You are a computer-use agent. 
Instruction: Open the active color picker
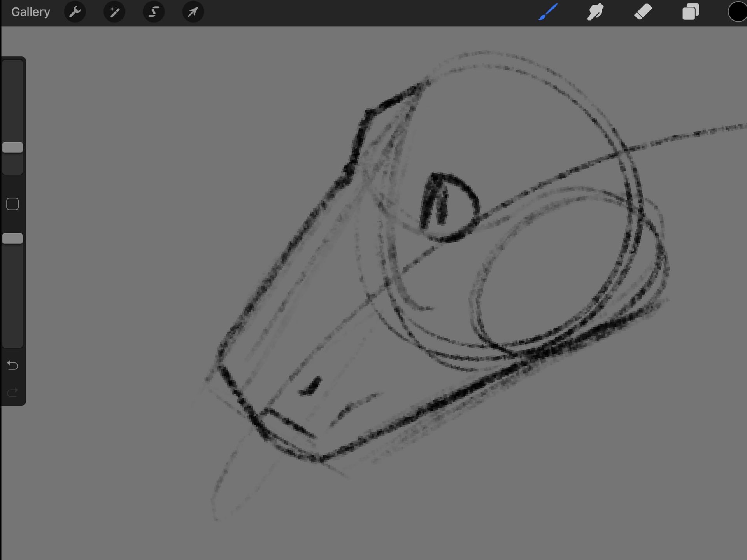pos(738,12)
